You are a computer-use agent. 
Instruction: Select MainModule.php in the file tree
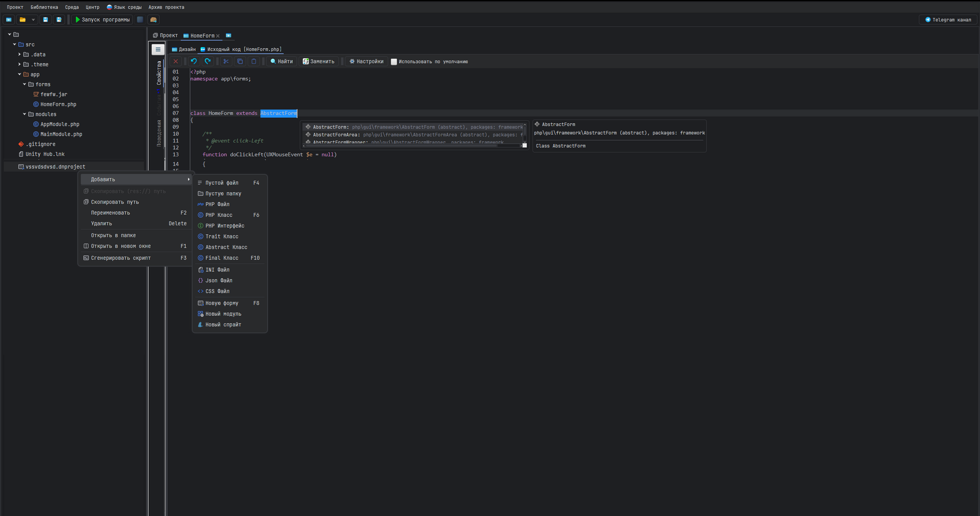click(x=57, y=135)
